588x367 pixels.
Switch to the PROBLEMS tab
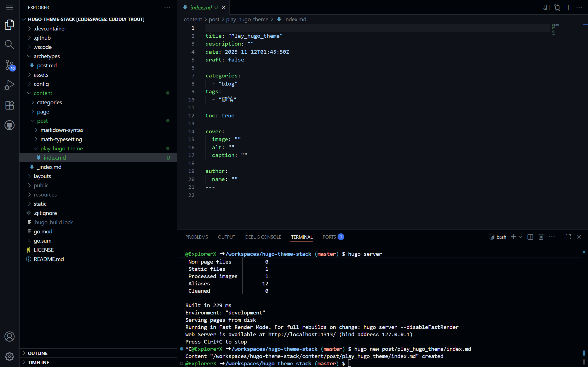tap(197, 237)
